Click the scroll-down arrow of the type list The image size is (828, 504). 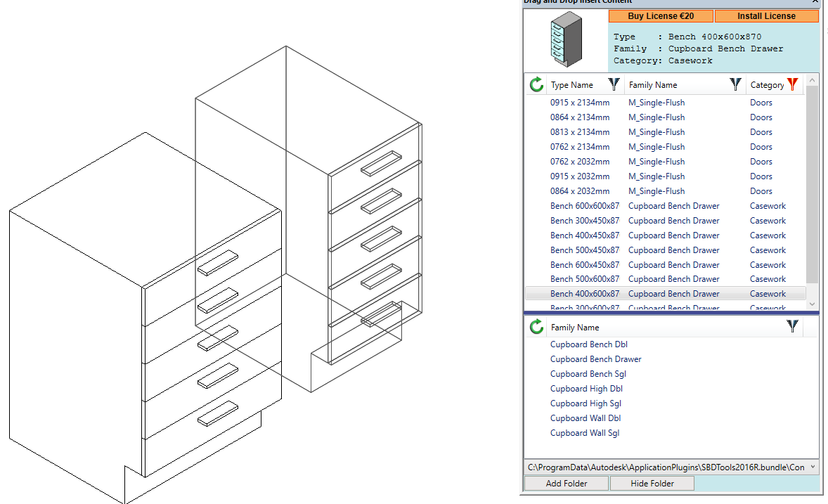click(x=812, y=304)
